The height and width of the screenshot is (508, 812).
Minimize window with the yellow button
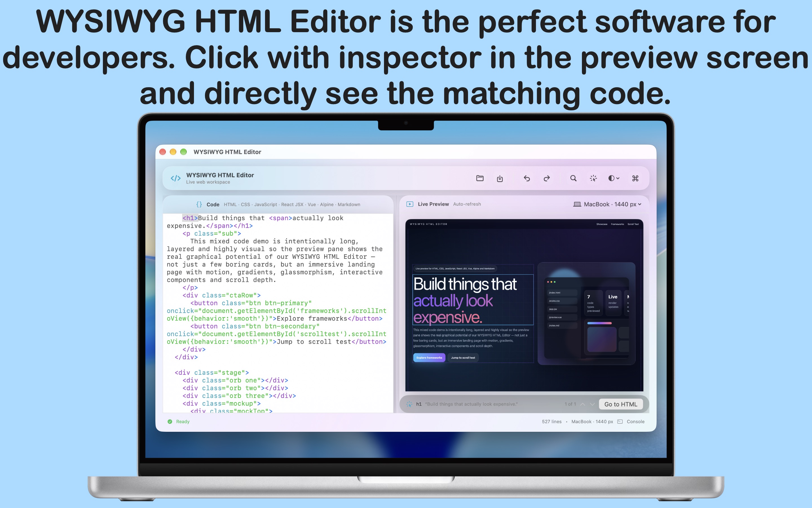coord(173,152)
